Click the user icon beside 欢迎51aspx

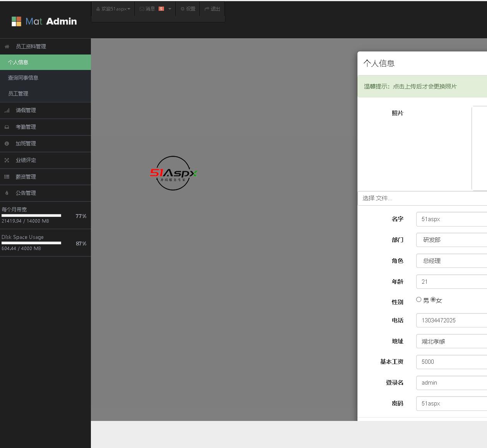(98, 9)
